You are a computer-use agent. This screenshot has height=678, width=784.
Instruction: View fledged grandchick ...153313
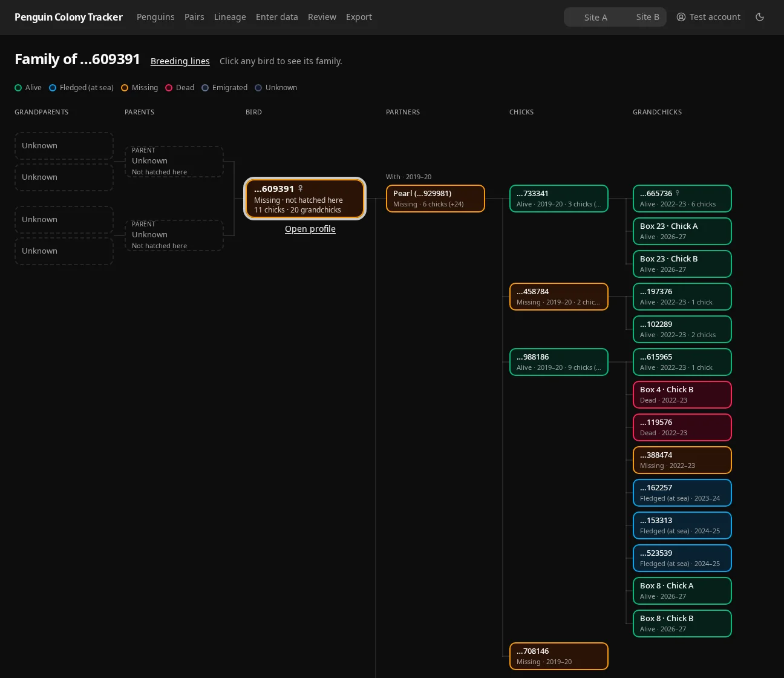click(682, 525)
